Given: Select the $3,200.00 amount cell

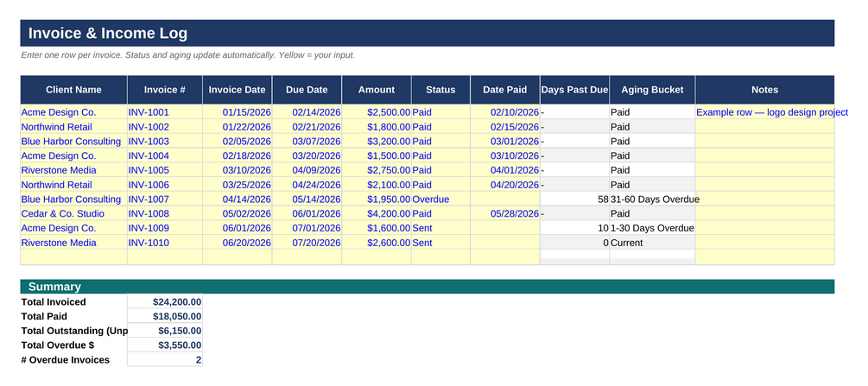Looking at the screenshot, I should point(377,142).
